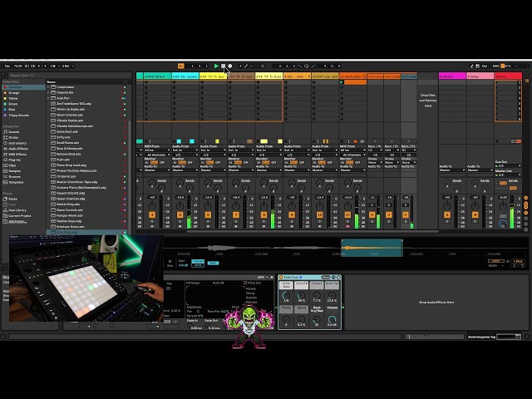Select the A Reverb return track header
The width and height of the screenshot is (532, 399).
point(452,76)
